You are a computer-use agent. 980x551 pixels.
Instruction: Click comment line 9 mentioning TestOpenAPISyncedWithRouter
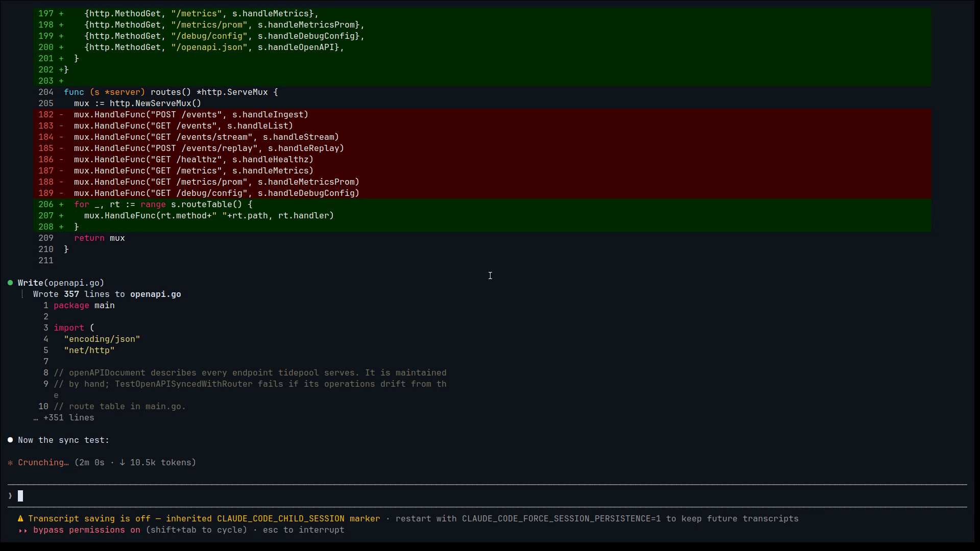point(250,384)
